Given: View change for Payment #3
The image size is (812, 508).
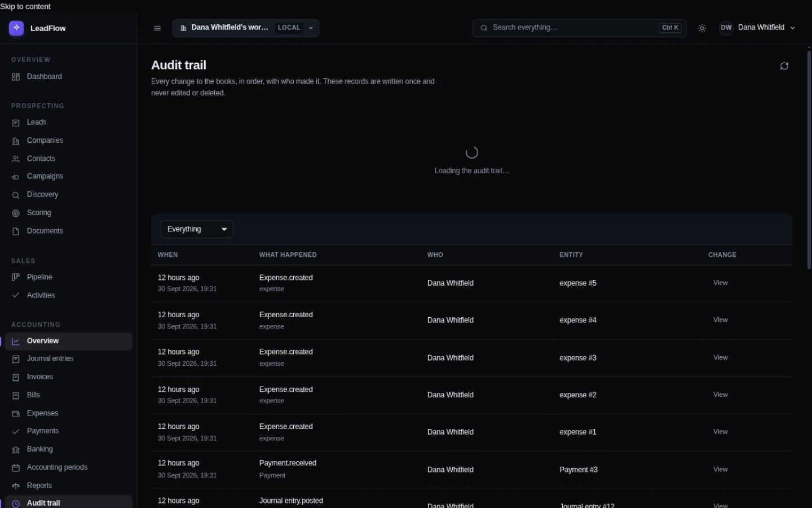Looking at the screenshot, I should point(721,470).
